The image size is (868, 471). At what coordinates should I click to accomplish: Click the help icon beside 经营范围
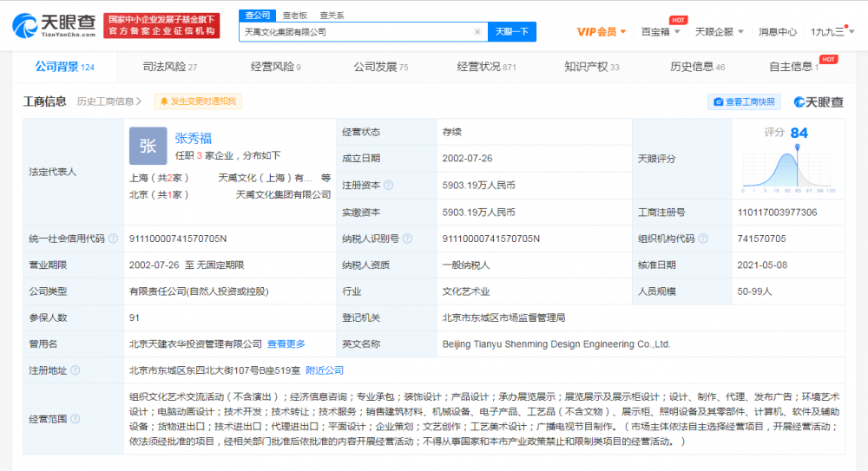point(75,418)
